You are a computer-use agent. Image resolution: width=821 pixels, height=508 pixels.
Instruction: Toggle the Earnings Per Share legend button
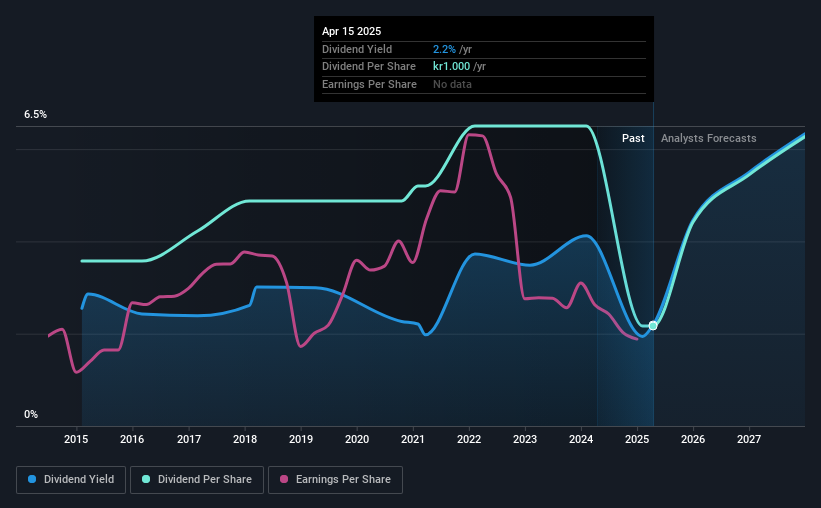335,480
